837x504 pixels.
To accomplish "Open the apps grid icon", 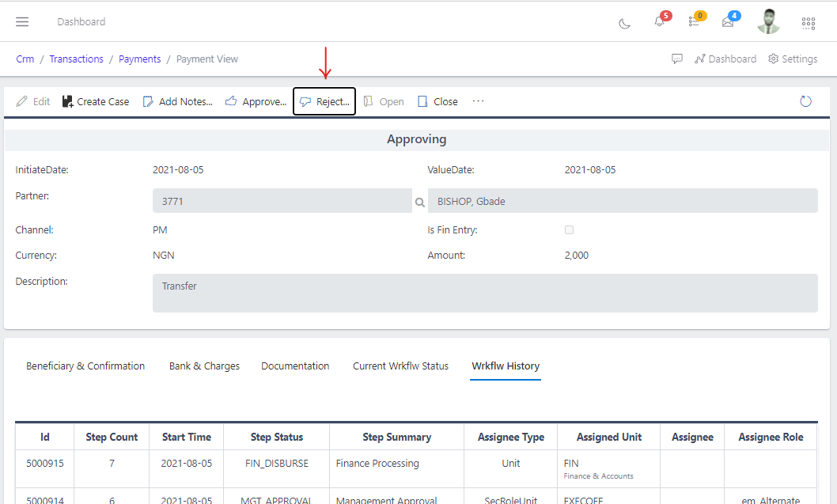I will (808, 23).
